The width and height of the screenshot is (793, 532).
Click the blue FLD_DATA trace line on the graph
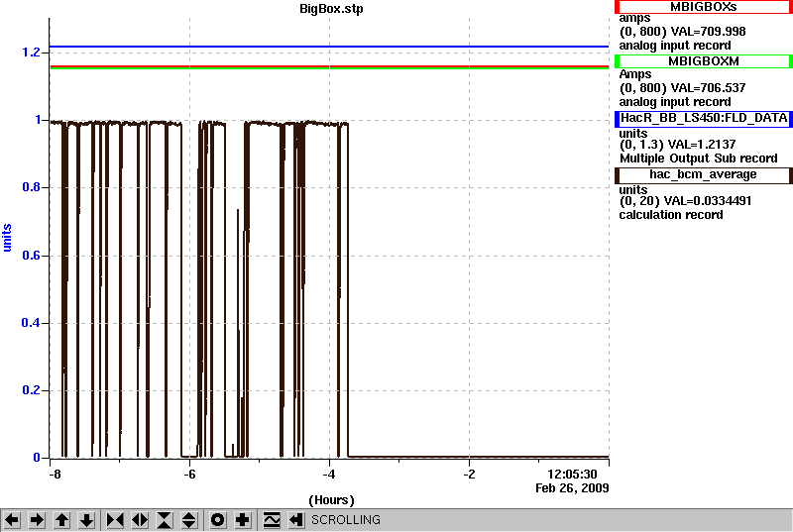[329, 47]
